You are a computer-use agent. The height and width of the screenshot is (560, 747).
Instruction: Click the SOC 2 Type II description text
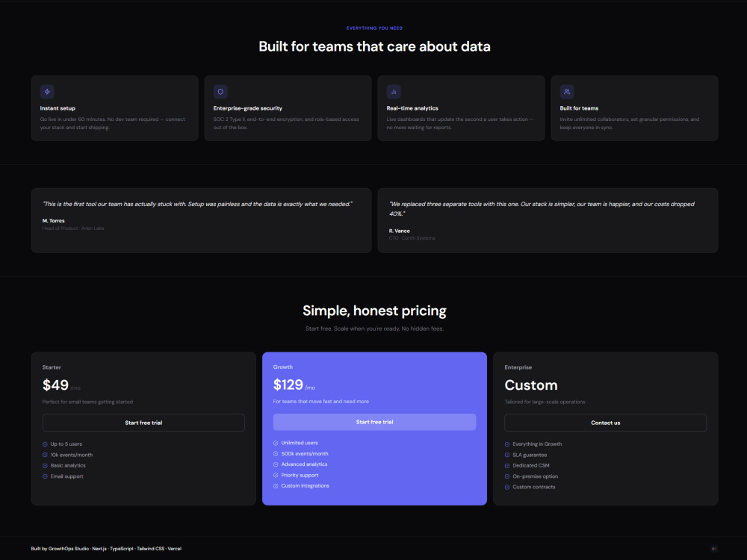(x=286, y=123)
